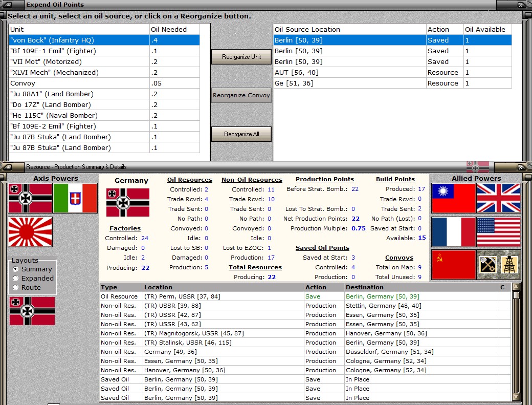Click the details table scrollbar thumb

tap(516, 295)
